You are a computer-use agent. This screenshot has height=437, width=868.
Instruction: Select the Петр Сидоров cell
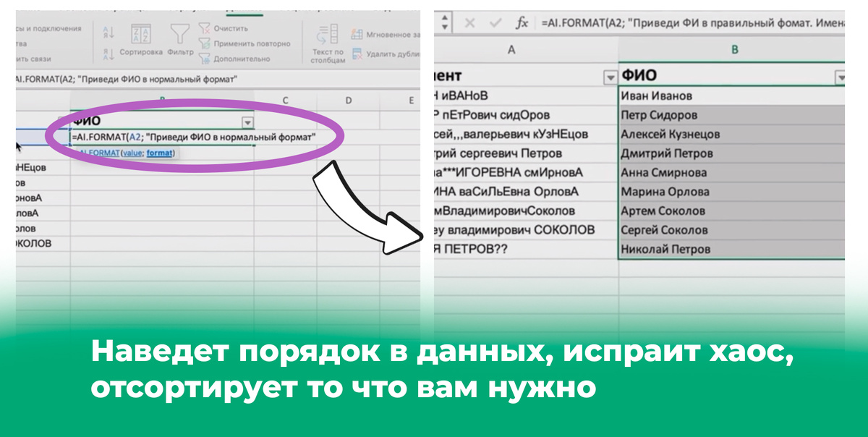pos(732,114)
